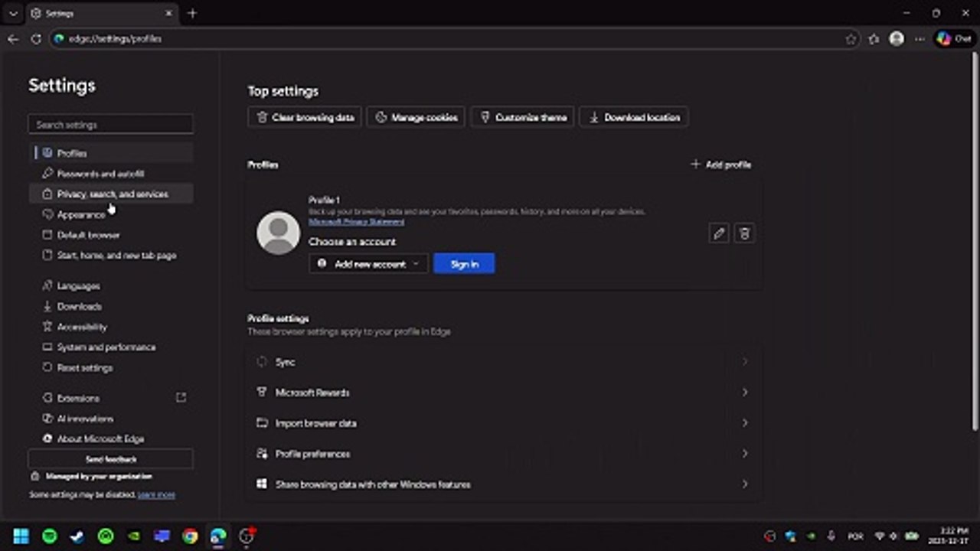Open Copilot Chat in the toolbar
This screenshot has width=980, height=551.
[954, 39]
